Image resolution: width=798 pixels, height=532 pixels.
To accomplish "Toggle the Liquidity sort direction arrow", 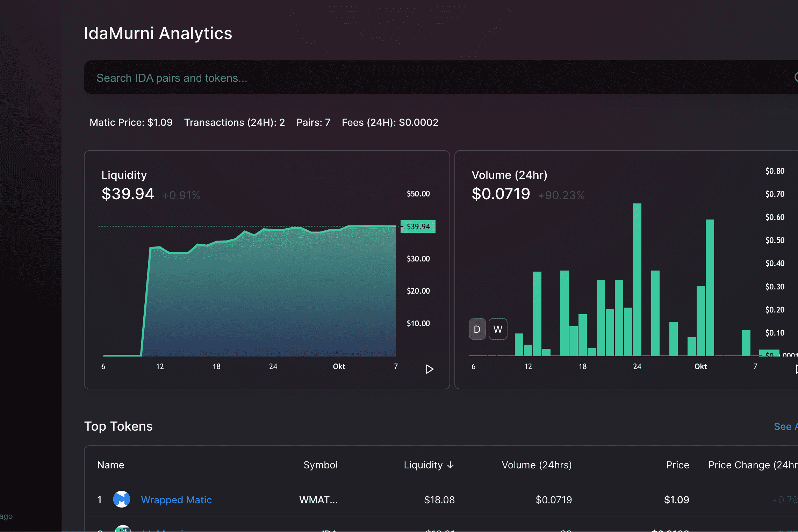I will tap(451, 465).
